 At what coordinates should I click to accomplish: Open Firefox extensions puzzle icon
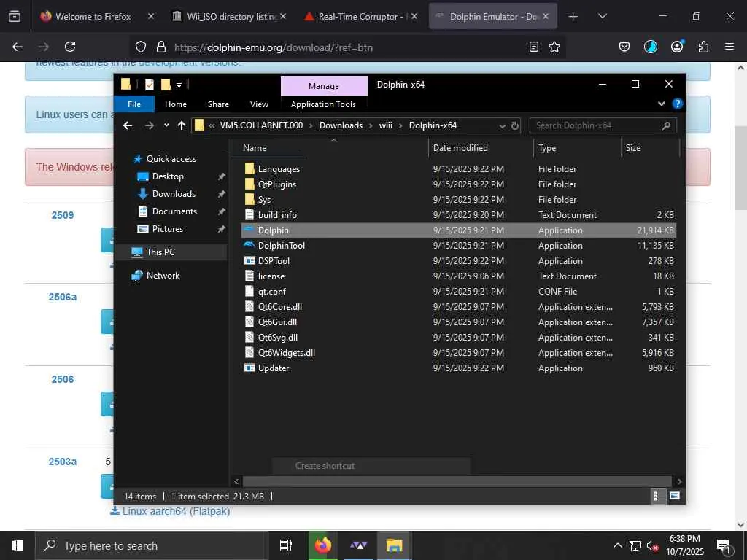tap(703, 47)
